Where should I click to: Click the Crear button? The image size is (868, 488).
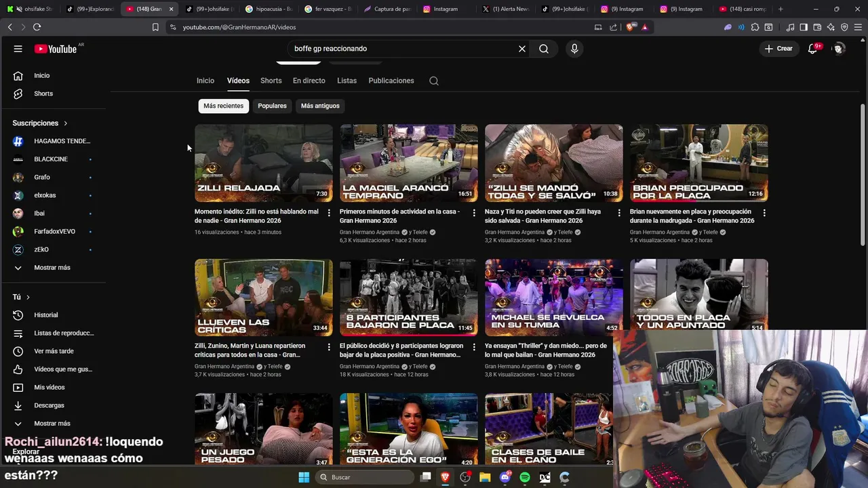click(x=778, y=49)
